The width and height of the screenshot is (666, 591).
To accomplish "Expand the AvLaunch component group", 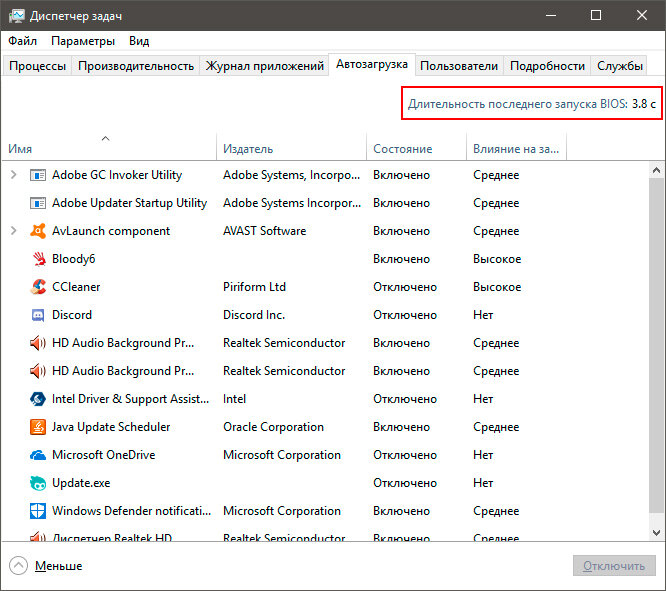I will [x=14, y=231].
